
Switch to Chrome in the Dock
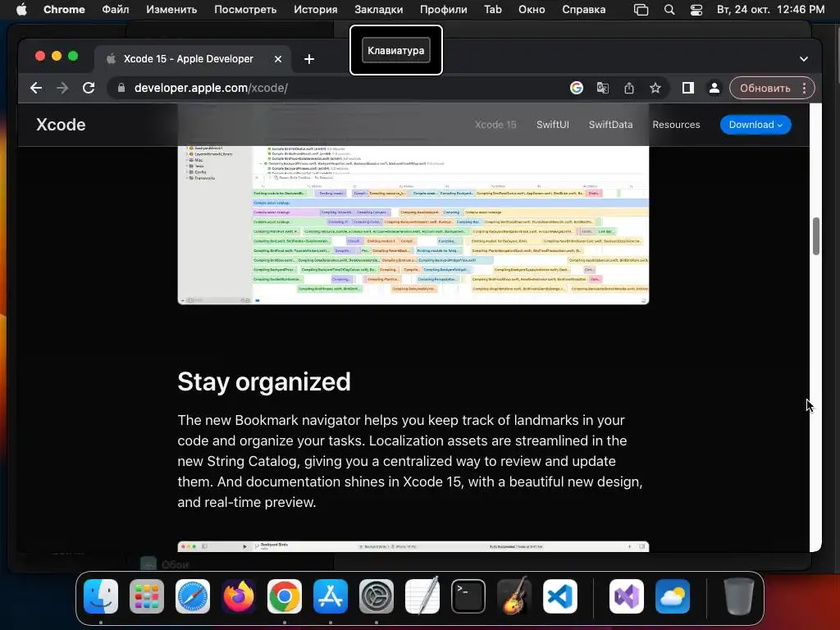point(285,596)
